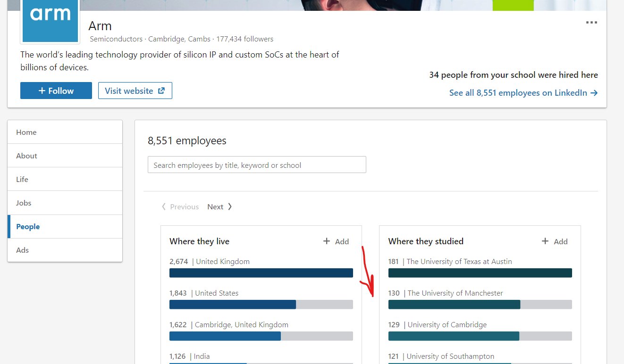Add a location in Where they live
This screenshot has width=624, height=364.
(x=336, y=241)
